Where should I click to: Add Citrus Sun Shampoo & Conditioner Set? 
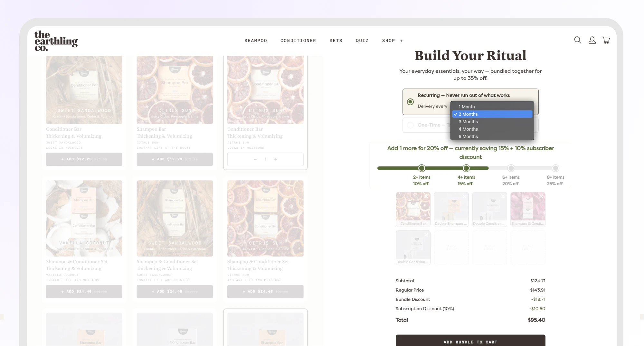(x=265, y=292)
